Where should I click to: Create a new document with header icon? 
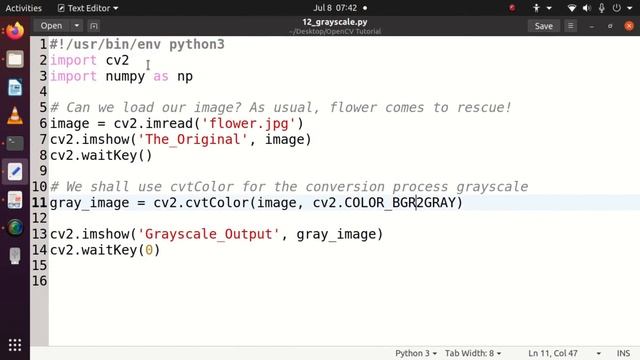(93, 26)
